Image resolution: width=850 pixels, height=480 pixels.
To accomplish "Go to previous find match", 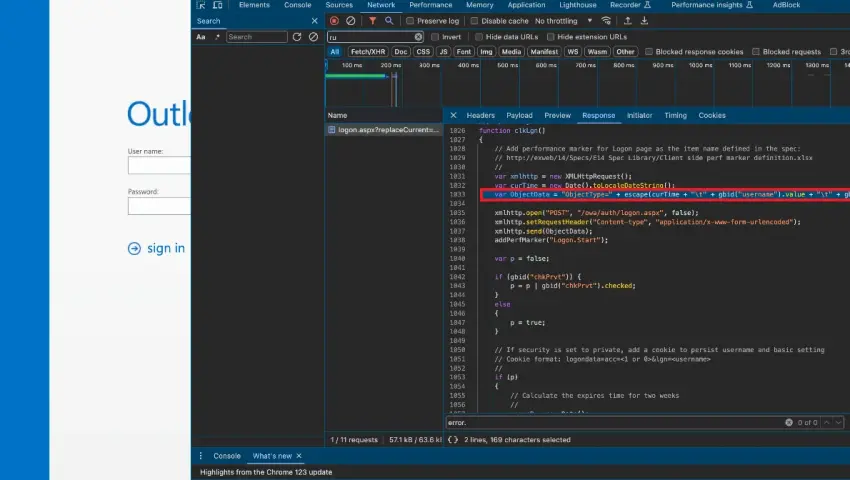I will click(827, 423).
